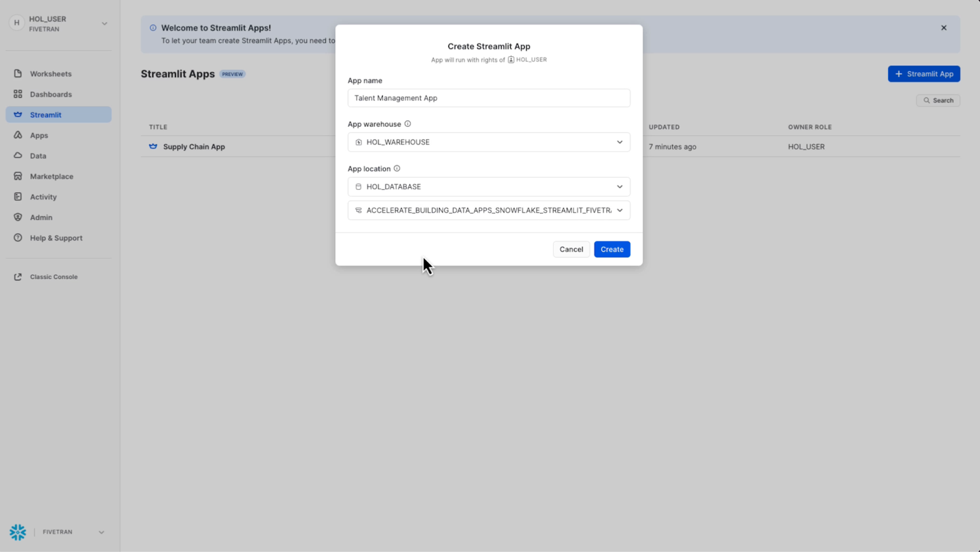Sort by the TITLE column header

click(158, 127)
